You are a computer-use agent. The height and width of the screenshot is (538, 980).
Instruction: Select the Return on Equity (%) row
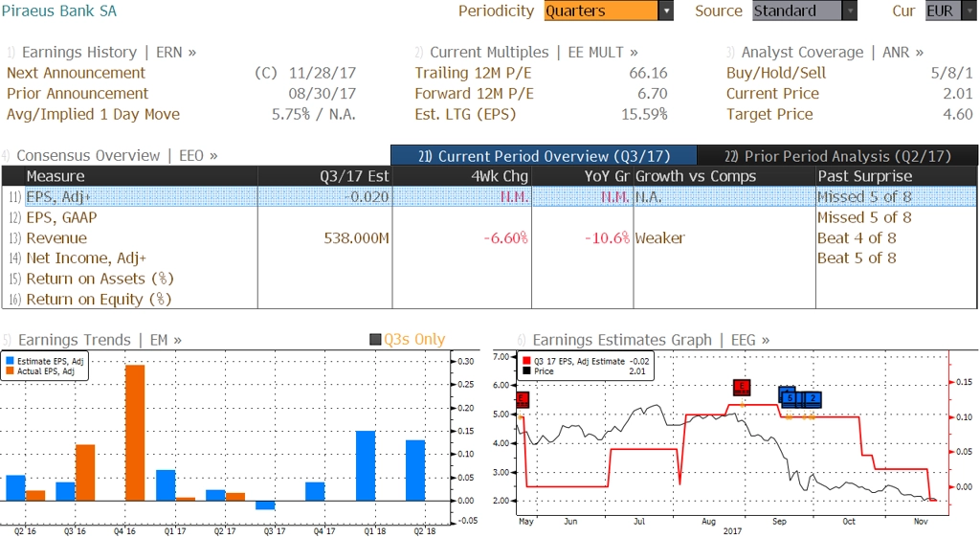[489, 300]
